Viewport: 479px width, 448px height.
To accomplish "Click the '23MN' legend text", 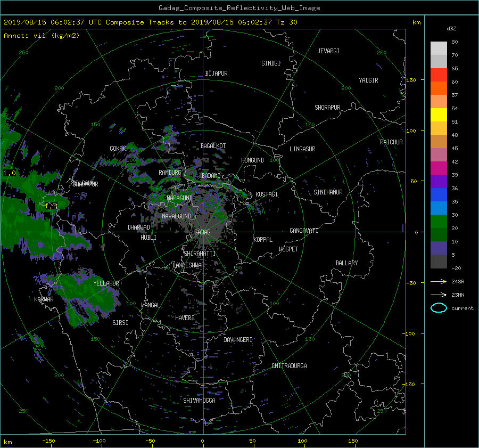I will (x=458, y=295).
